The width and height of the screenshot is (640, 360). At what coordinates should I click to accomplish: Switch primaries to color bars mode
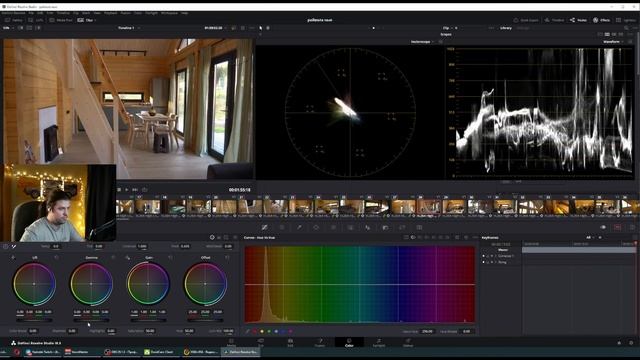(x=219, y=238)
